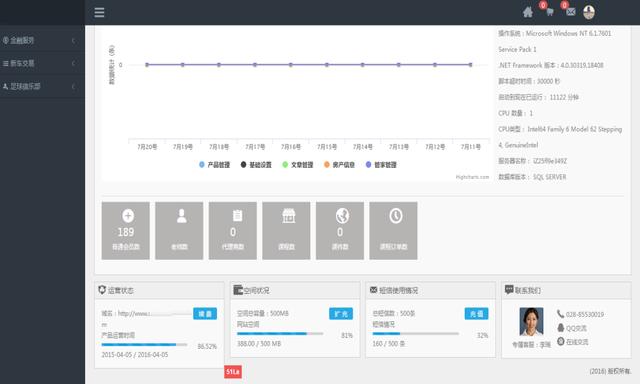Open the tile showing 189 members
640x384 pixels.
click(x=126, y=231)
